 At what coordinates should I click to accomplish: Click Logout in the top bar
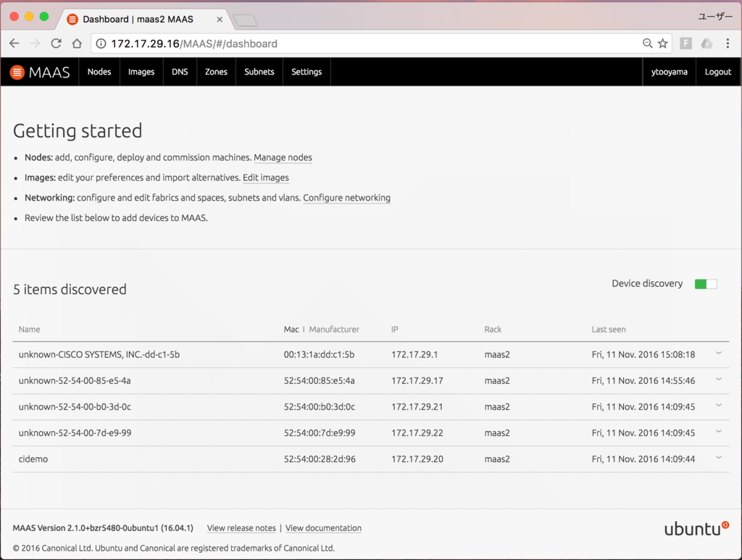[718, 72]
